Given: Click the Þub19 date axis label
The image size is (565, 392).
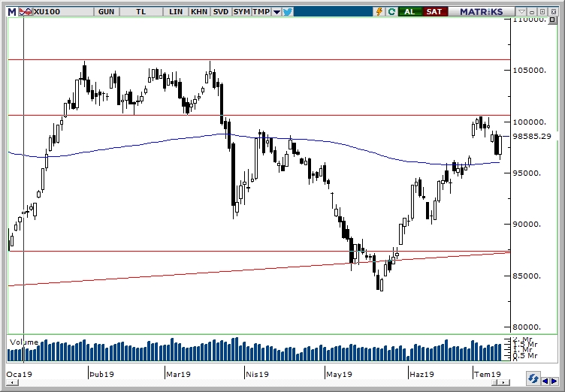Looking at the screenshot, I should click(101, 374).
